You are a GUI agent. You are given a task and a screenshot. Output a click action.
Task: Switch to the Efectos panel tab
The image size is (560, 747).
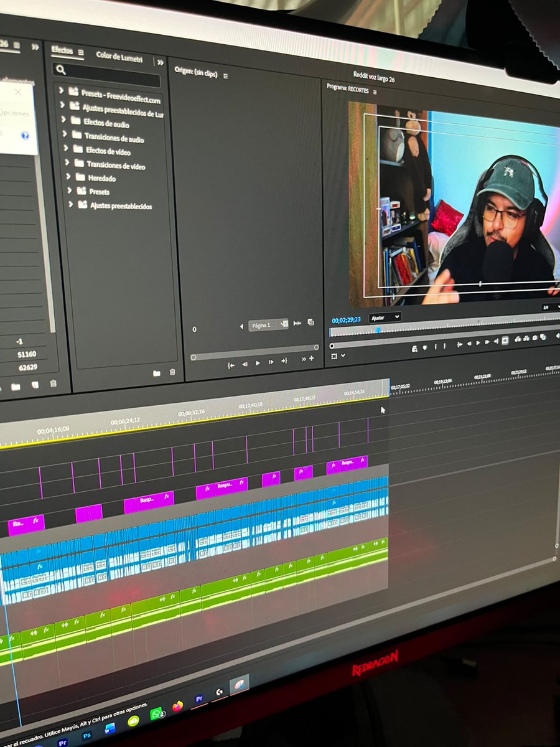[62, 50]
